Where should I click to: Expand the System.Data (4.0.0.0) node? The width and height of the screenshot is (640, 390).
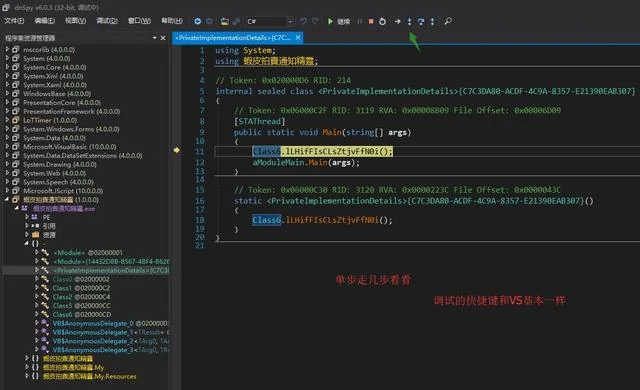coord(7,137)
